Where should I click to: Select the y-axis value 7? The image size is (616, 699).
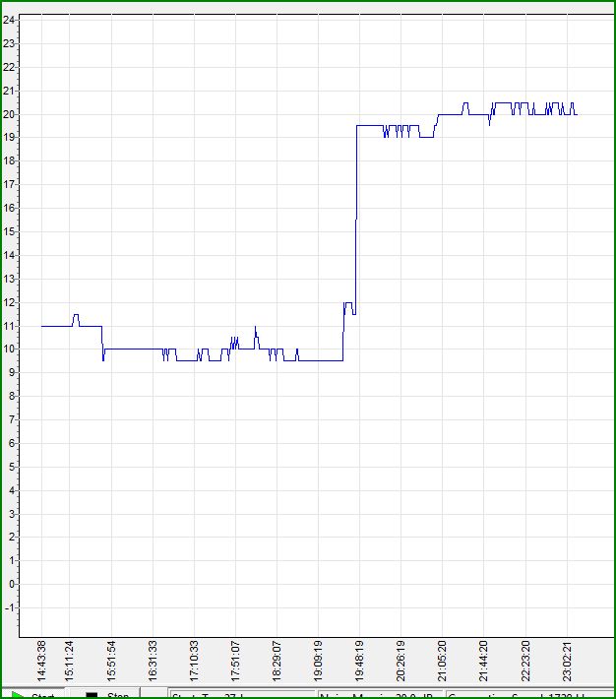pos(12,420)
